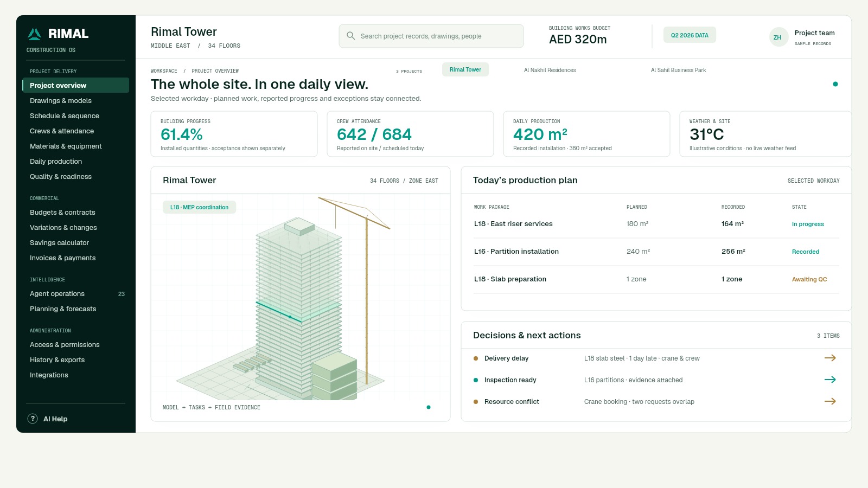Switch to Al Nakhil Residences tab
This screenshot has height=488, width=868.
[x=550, y=70]
